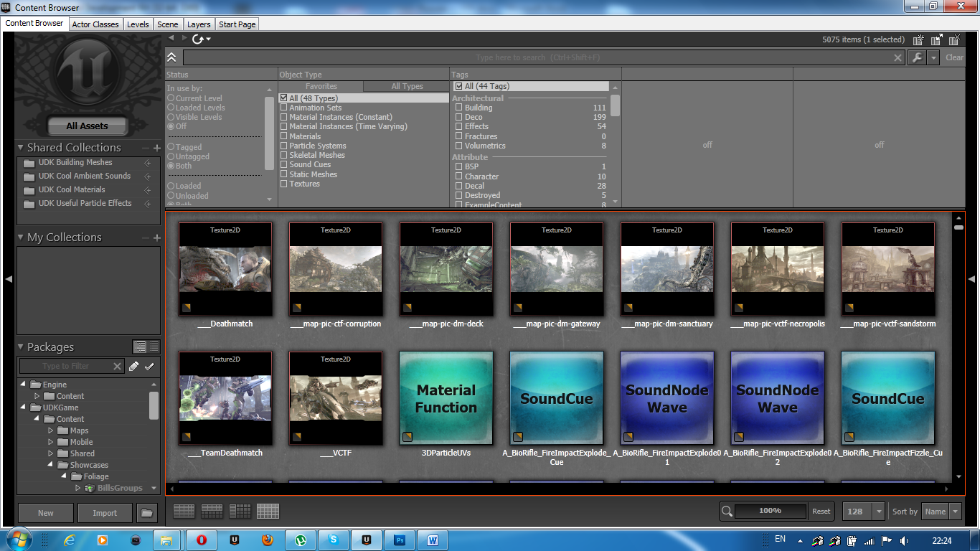
Task: Expand the Mobile folder
Action: (51, 442)
